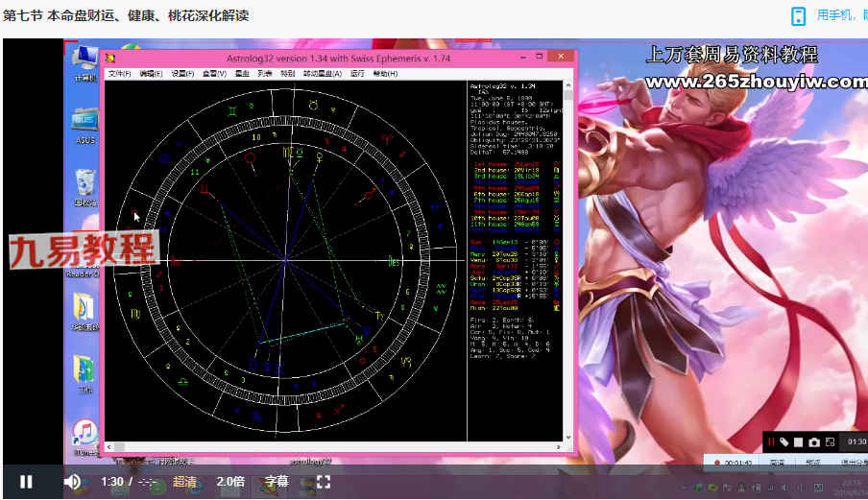Click the red record dot by 00:01:43
Viewport: 868px width, 500px height.
(x=717, y=463)
